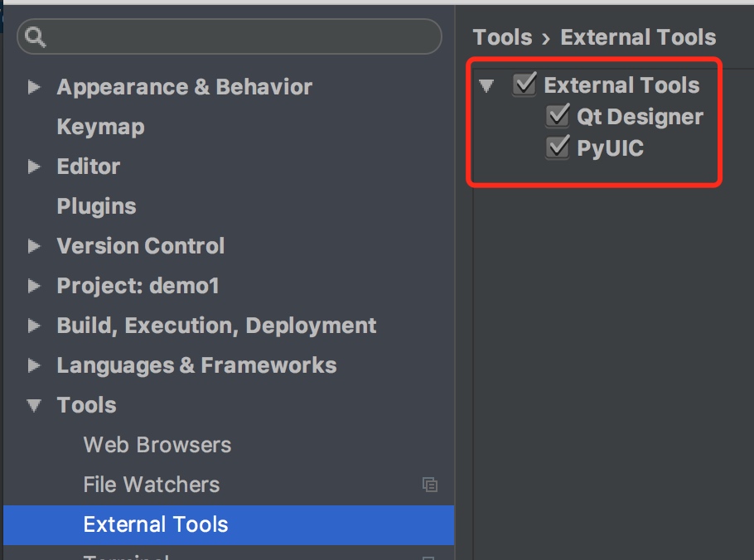Expand the Languages & Frameworks arrow
754x560 pixels.
(34, 365)
